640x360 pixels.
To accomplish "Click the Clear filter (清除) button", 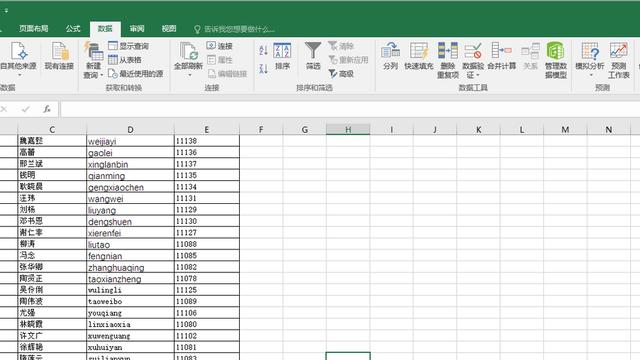I will 341,46.
